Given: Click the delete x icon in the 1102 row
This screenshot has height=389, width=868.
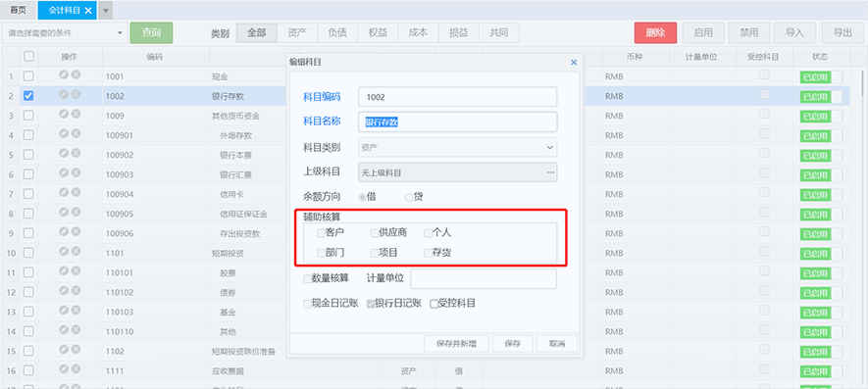Looking at the screenshot, I should (x=76, y=350).
